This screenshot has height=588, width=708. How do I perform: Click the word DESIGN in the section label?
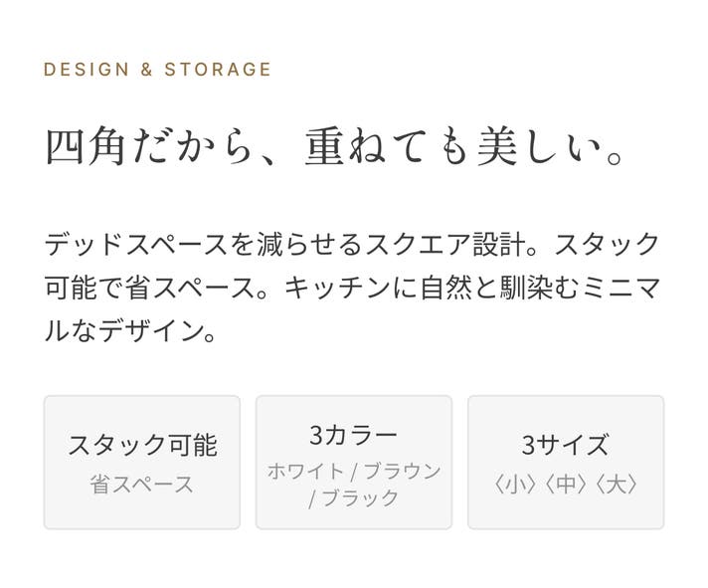pos(87,70)
